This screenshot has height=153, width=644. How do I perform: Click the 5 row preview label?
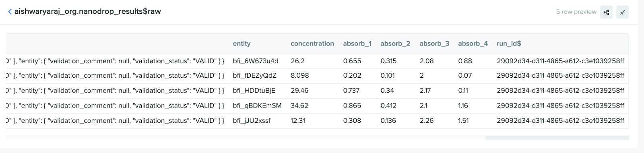pyautogui.click(x=576, y=12)
